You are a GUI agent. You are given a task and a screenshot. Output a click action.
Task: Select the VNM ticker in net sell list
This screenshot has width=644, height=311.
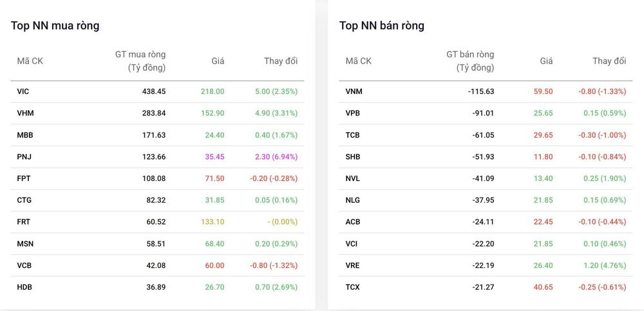[354, 91]
